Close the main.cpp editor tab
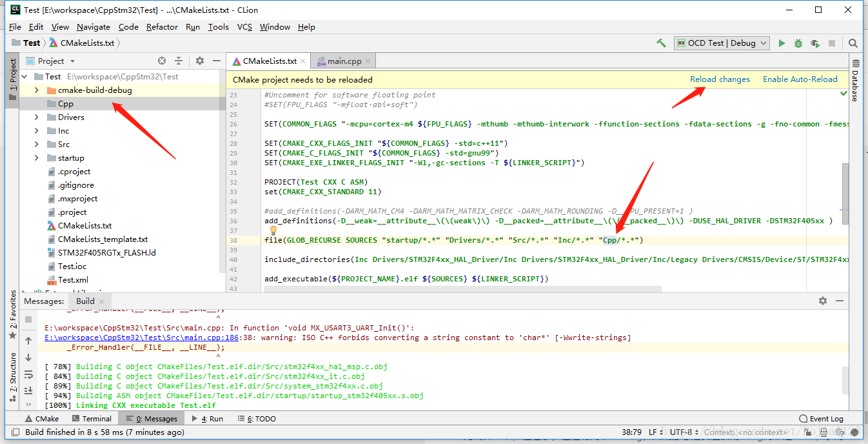The image size is (868, 444). pyautogui.click(x=368, y=61)
